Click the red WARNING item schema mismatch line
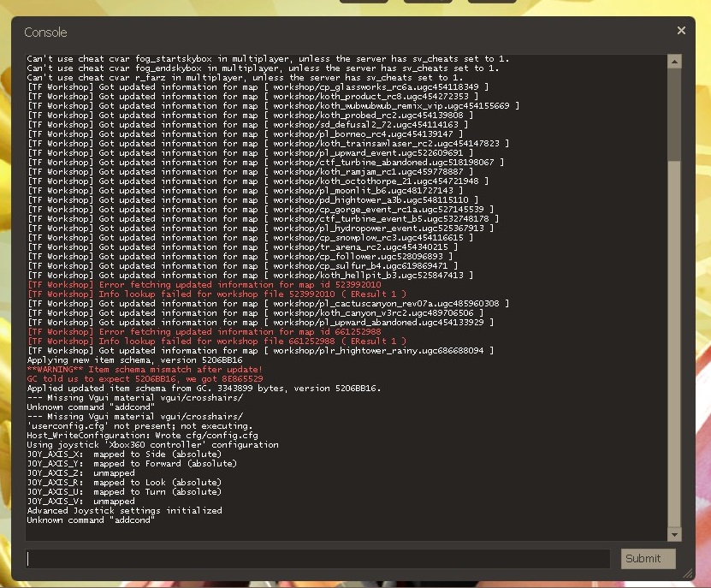Viewport: 711px width, 588px height. click(x=145, y=369)
